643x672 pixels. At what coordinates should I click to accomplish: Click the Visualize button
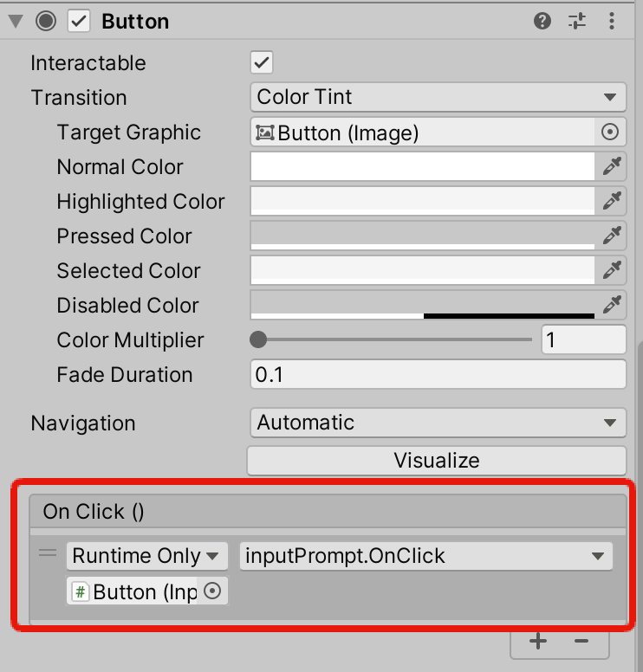(x=437, y=461)
